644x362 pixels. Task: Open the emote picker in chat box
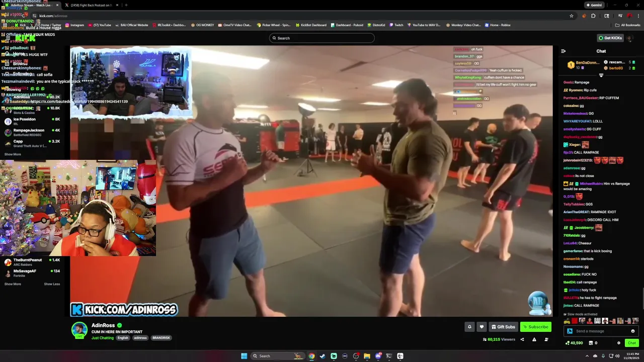[632, 331]
